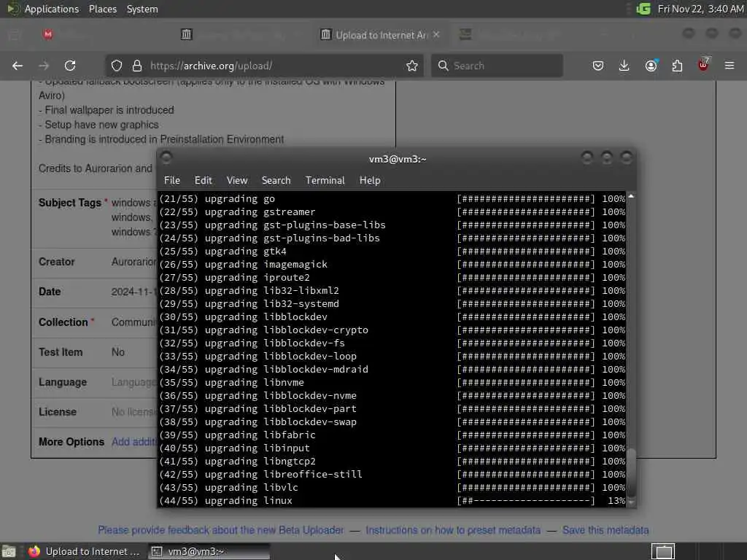Viewport: 747px width, 560px height.
Task: Click the Add additional metadata link
Action: click(134, 442)
